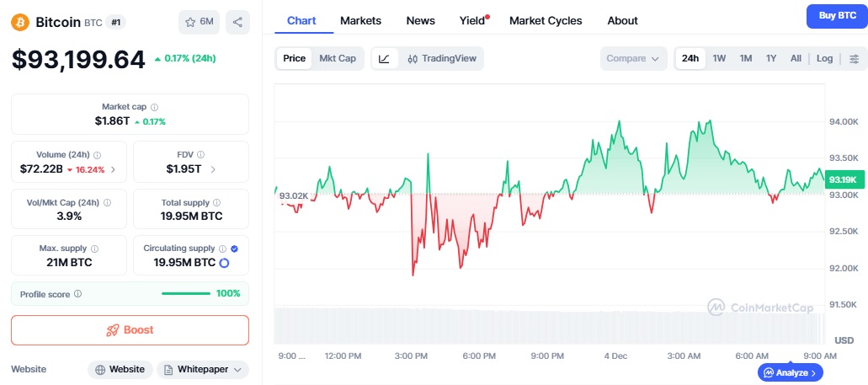
Task: Click the star watchlist button showing 6M
Action: [x=199, y=23]
